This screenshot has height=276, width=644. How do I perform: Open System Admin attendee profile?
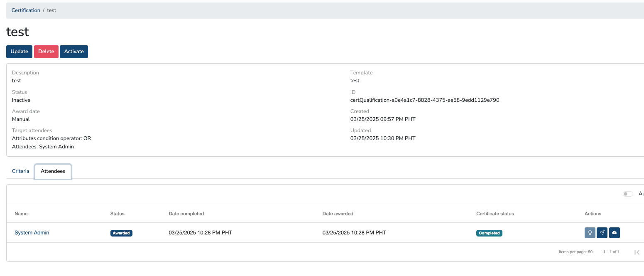(x=32, y=233)
